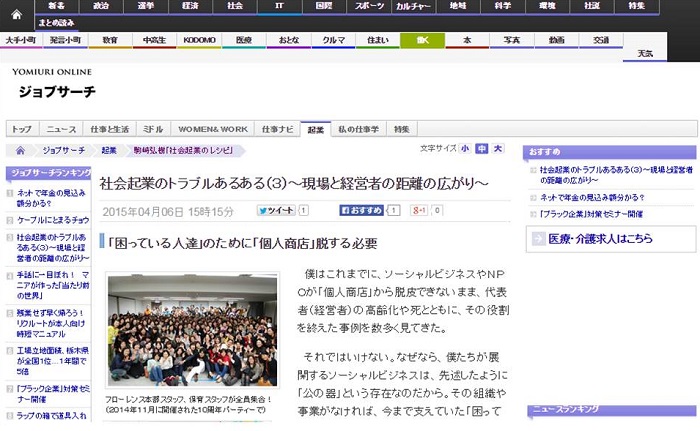This screenshot has width=700, height=431.
Task: Open the ranking link 手話に一目ぼれ！
Action: (x=53, y=285)
